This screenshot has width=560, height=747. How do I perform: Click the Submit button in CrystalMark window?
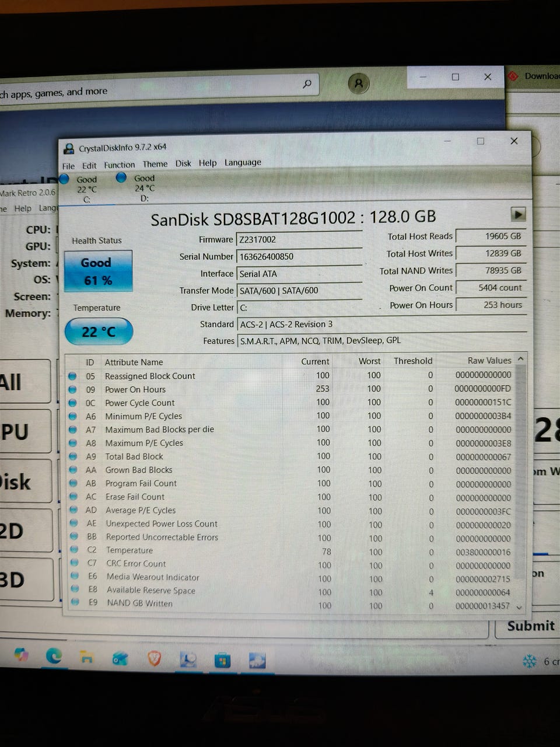(530, 626)
